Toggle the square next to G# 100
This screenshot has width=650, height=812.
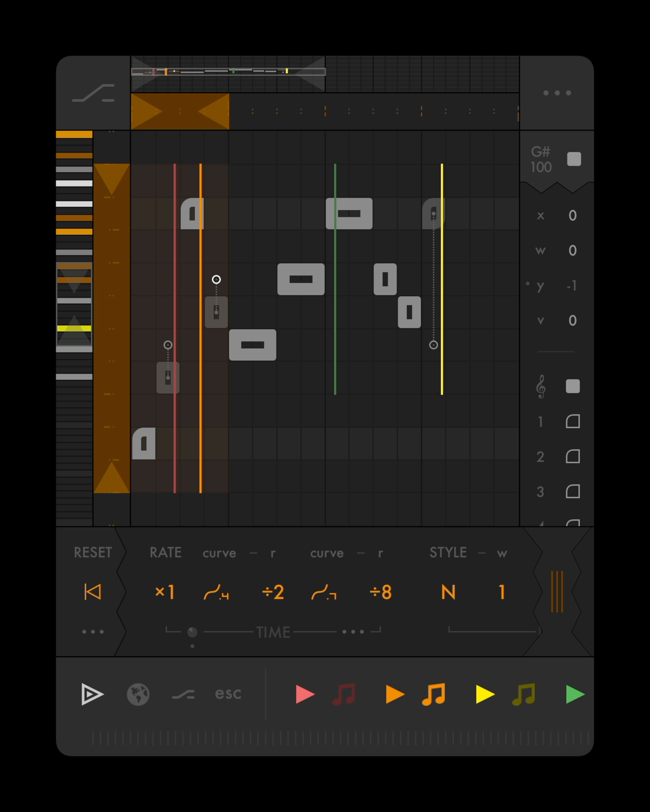(x=574, y=159)
